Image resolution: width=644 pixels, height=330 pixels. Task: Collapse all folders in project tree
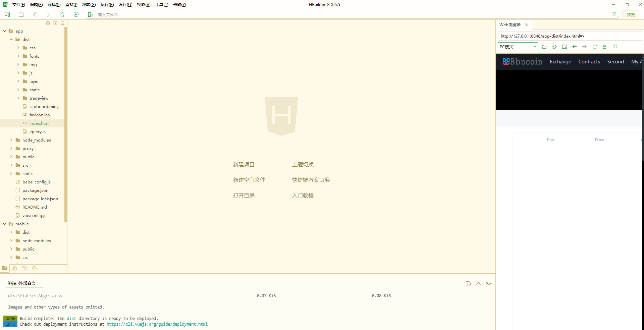click(55, 23)
